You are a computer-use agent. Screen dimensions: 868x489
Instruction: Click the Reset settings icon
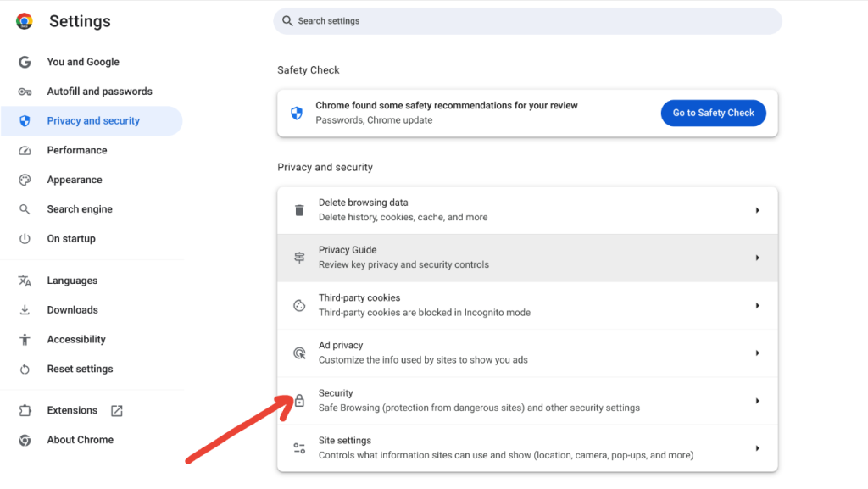[x=23, y=369]
